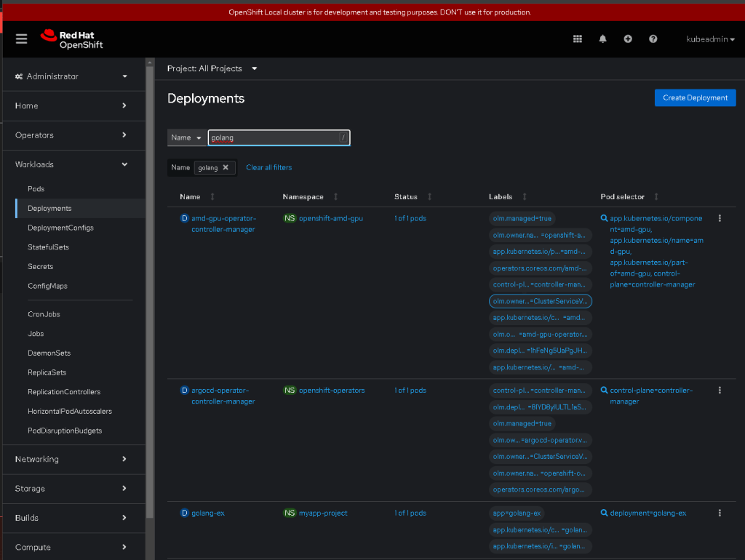Click search icon beside deployment=golang-ex selector
The width and height of the screenshot is (745, 560).
tap(604, 513)
